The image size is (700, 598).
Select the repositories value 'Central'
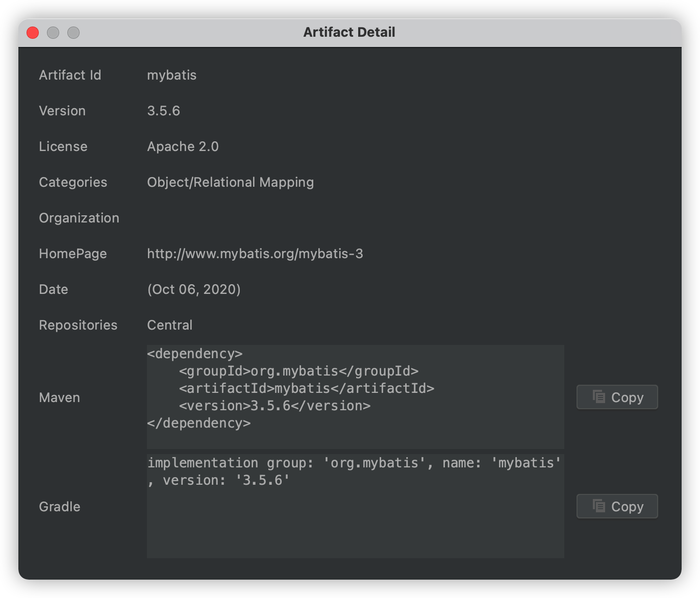pyautogui.click(x=170, y=325)
